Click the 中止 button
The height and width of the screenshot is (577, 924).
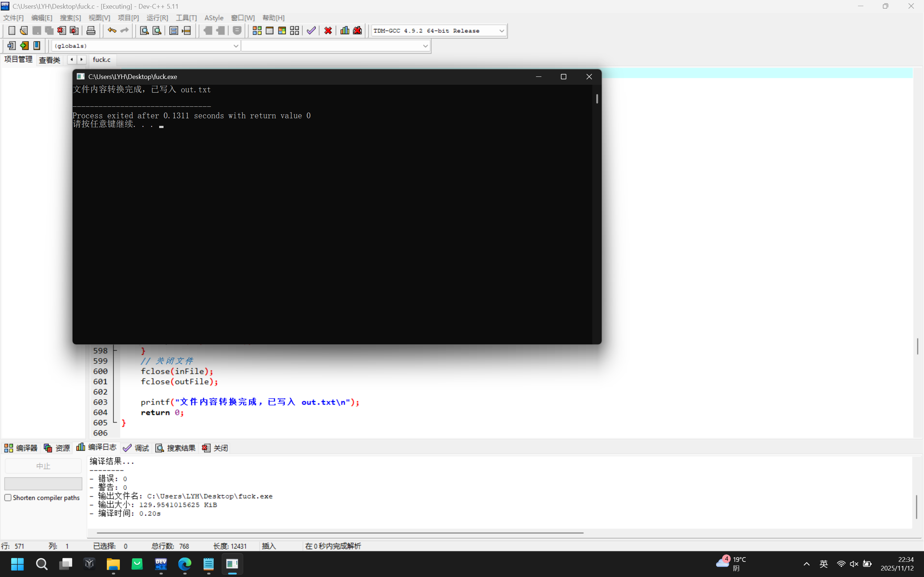[x=43, y=466]
